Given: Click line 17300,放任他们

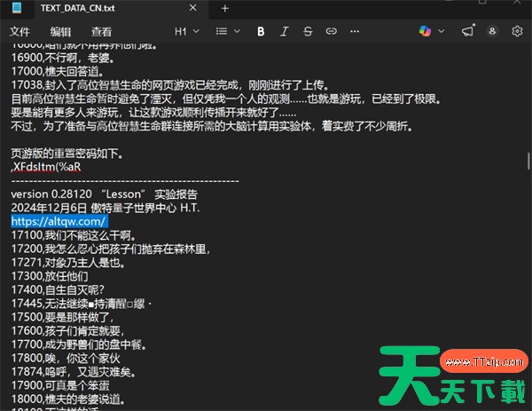Looking at the screenshot, I should [x=50, y=276].
